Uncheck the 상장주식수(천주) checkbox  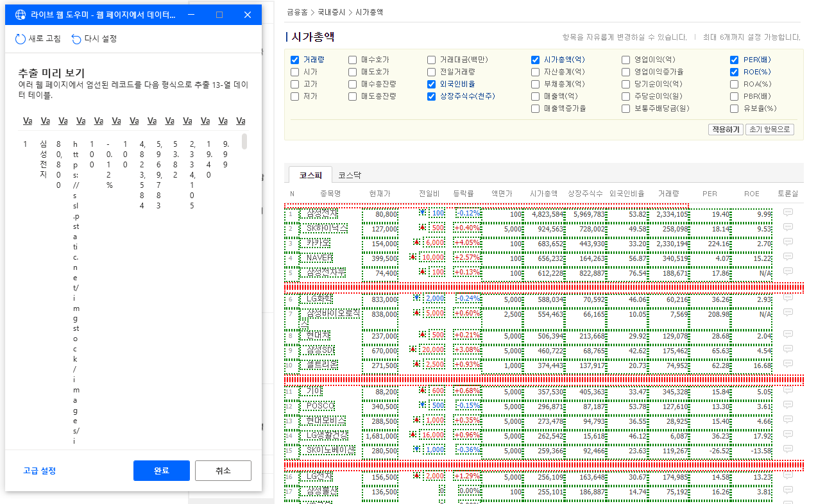point(432,96)
